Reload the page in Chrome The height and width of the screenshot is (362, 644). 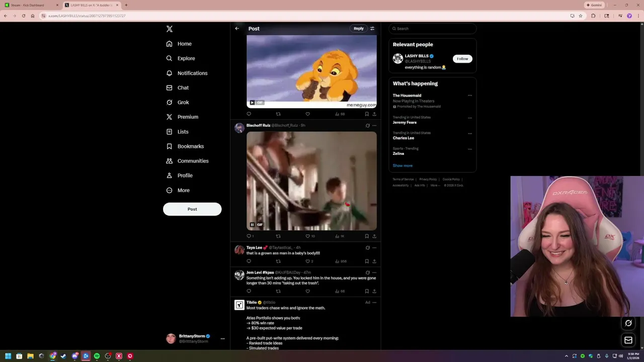23,16
